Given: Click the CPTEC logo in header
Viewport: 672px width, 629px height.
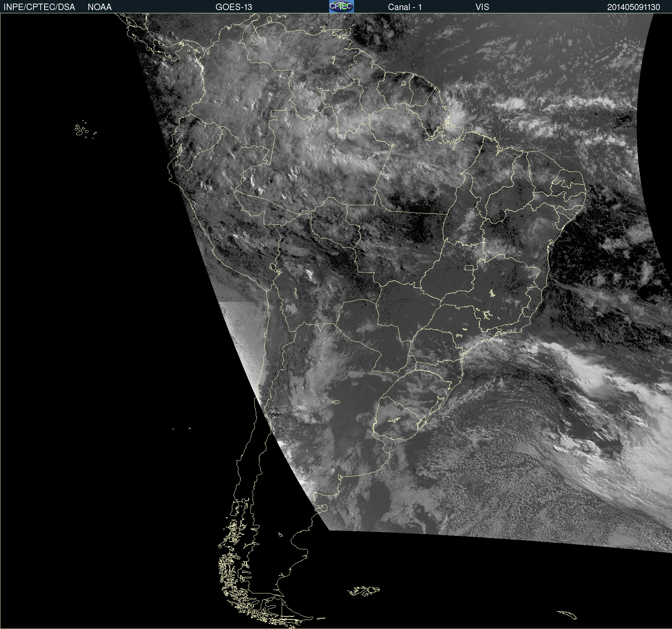Looking at the screenshot, I should click(341, 6).
